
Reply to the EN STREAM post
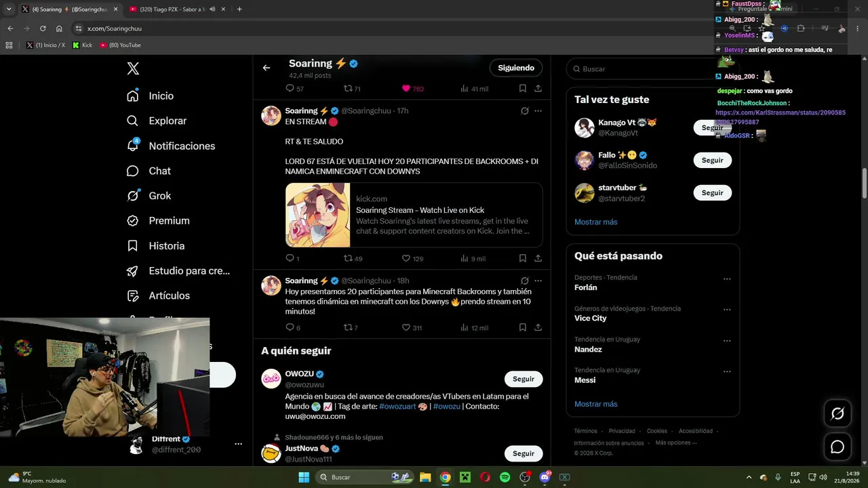[292, 258]
